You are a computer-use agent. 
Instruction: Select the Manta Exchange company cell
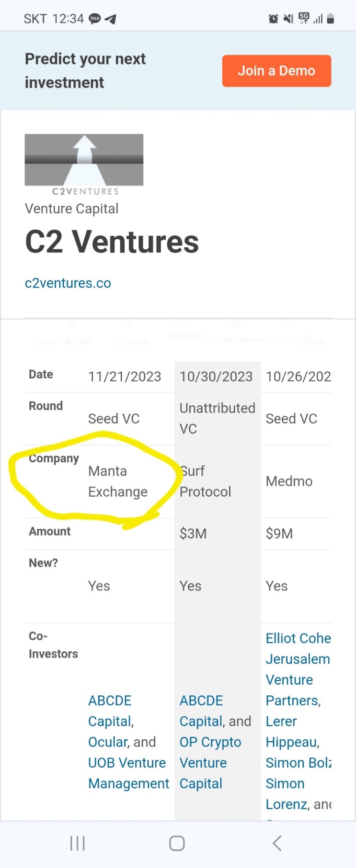[117, 481]
